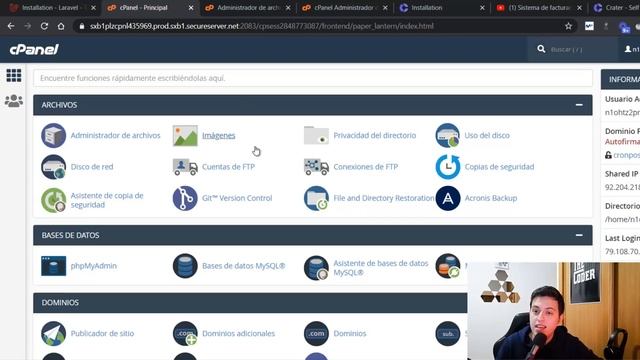
Task: Click the cPanel logo
Action: [x=34, y=49]
